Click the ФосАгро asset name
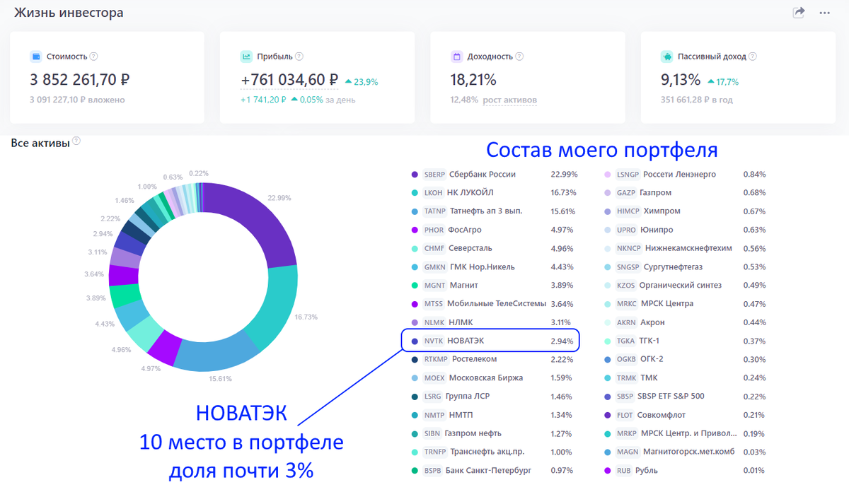849x504 pixels. (x=466, y=230)
